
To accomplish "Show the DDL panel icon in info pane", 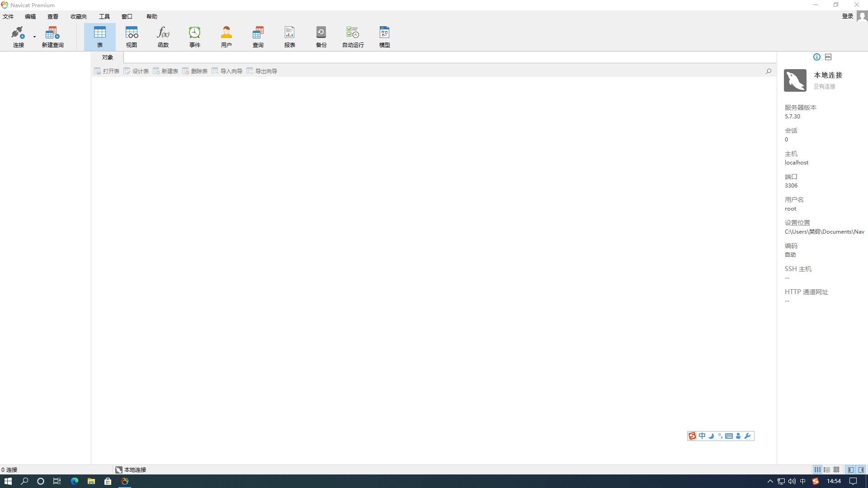I will (828, 57).
